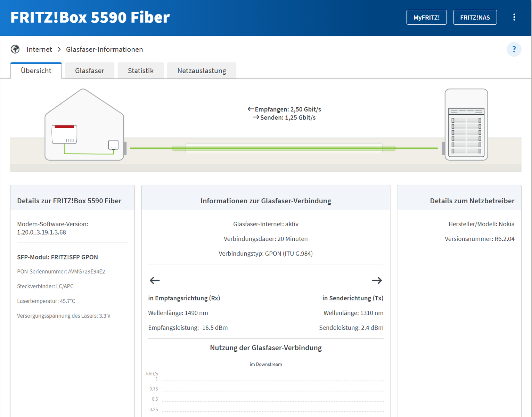The height and width of the screenshot is (417, 532).
Task: Click the 'kbit/s' chart axis label
Action: click(152, 374)
